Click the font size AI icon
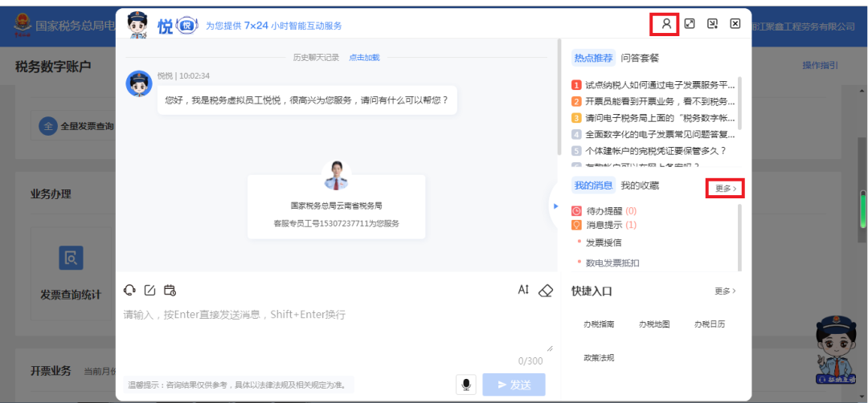 pyautogui.click(x=524, y=290)
